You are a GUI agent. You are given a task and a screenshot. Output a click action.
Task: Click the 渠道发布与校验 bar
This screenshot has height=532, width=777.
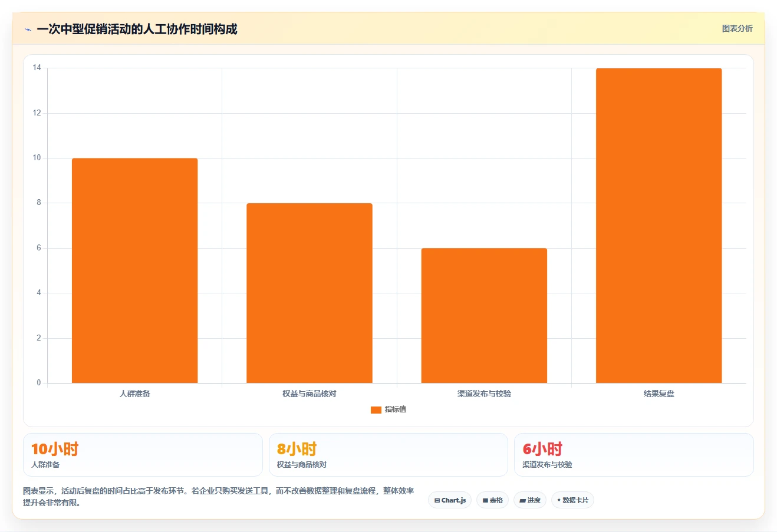(484, 315)
